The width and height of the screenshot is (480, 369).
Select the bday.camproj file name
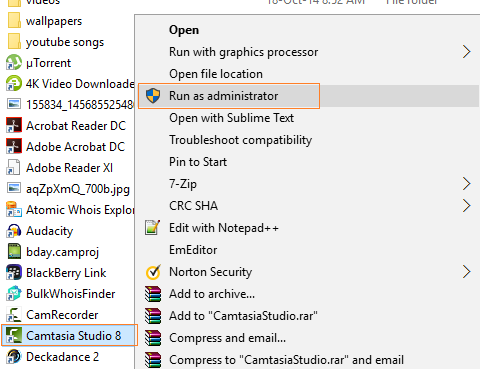[63, 252]
